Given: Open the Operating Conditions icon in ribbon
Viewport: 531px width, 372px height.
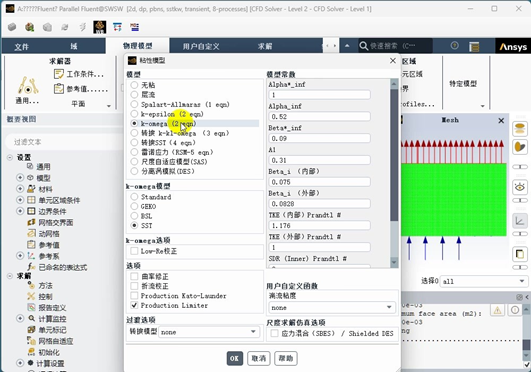Looking at the screenshot, I should point(59,74).
